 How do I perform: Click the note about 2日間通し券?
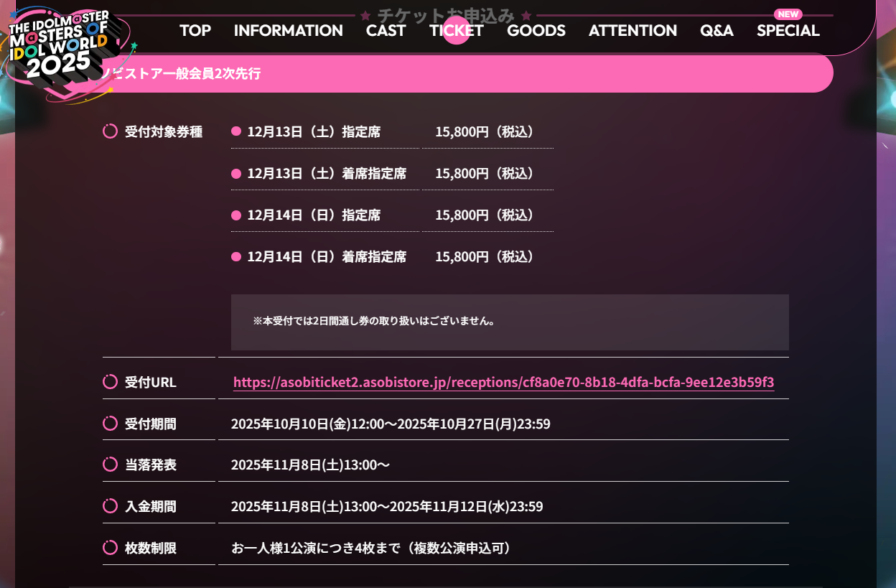[x=374, y=321]
